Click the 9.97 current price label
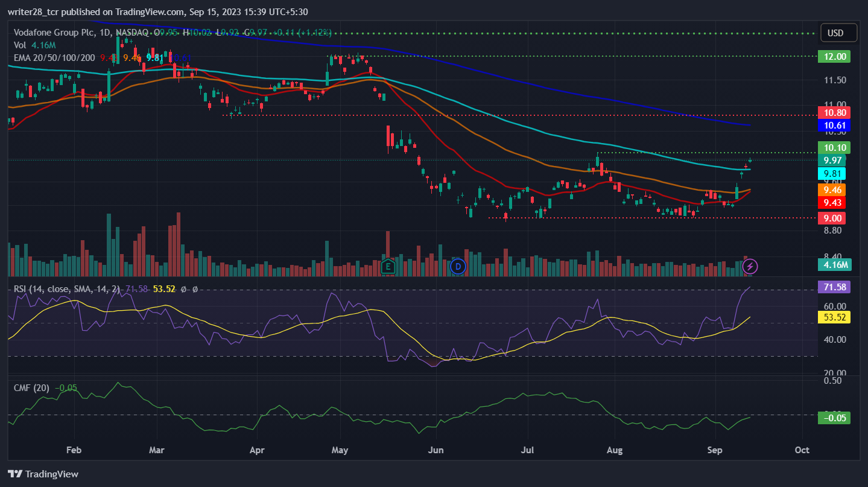 831,160
